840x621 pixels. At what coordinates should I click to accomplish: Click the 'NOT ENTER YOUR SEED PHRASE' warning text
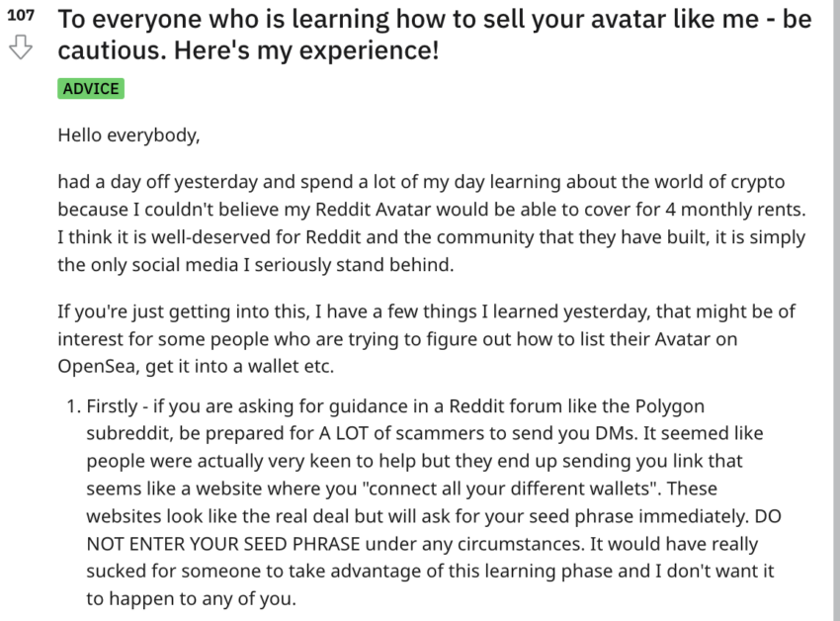(223, 544)
